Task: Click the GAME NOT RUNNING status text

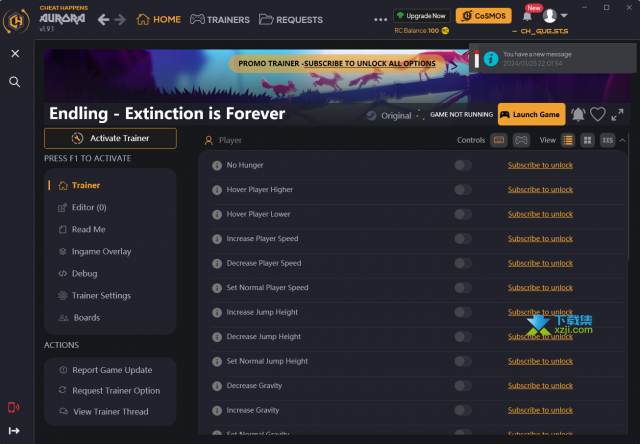Action: [x=461, y=115]
